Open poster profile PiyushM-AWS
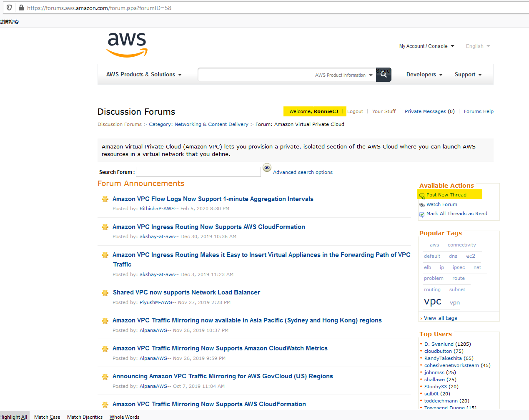 pos(156,302)
